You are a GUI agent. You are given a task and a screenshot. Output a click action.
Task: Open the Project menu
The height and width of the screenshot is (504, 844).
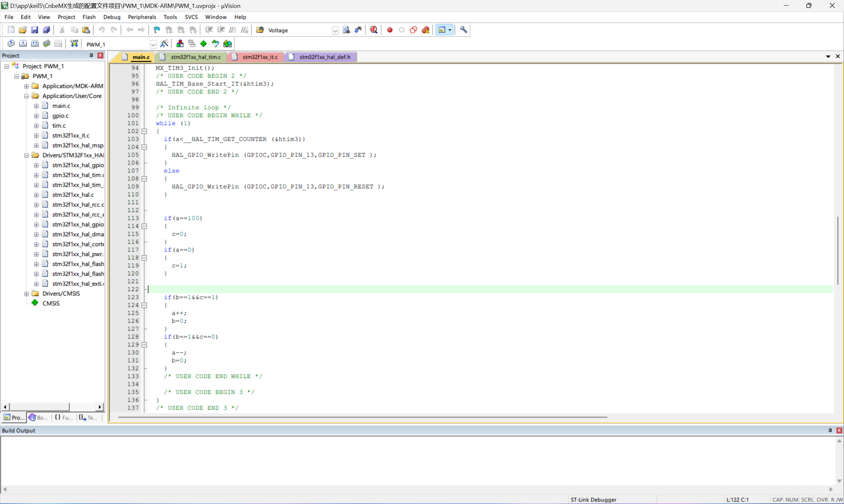click(66, 17)
